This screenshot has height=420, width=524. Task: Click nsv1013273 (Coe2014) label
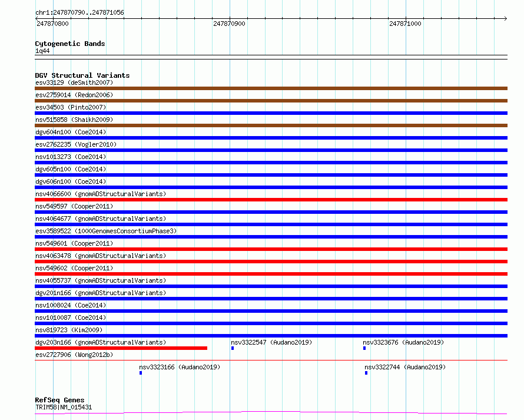[71, 157]
